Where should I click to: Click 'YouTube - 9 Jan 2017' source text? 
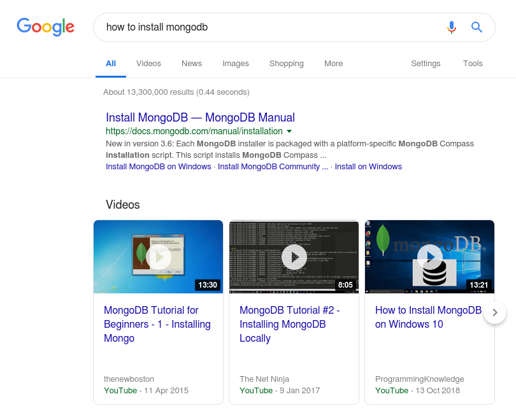point(280,391)
